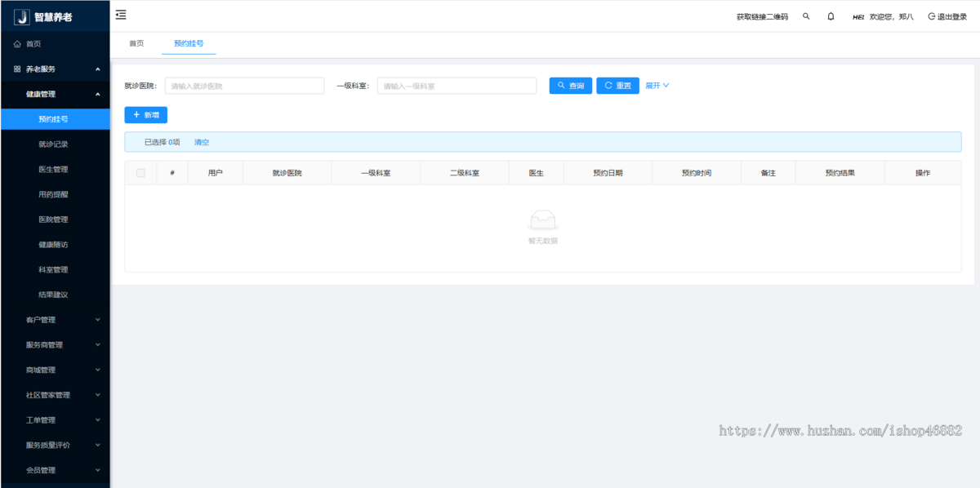Collapse the 养老服务 menu
This screenshot has height=488, width=980.
(55, 69)
